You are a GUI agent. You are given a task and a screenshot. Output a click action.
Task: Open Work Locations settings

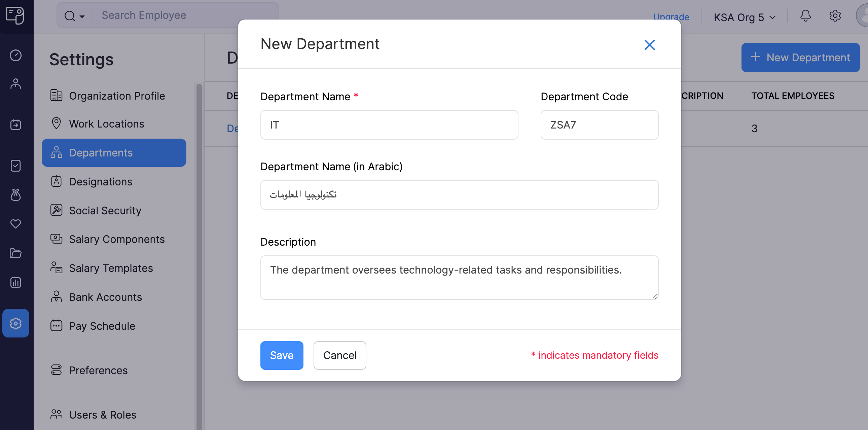point(114,124)
